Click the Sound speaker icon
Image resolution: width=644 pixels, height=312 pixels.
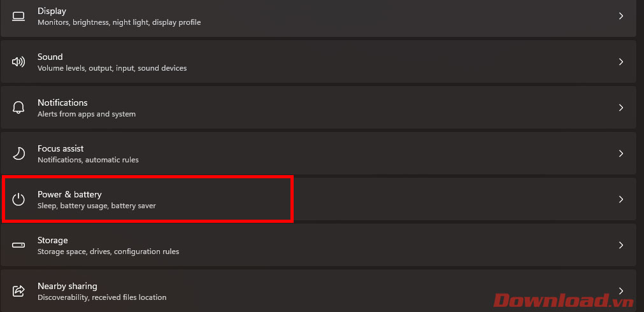pyautogui.click(x=18, y=62)
